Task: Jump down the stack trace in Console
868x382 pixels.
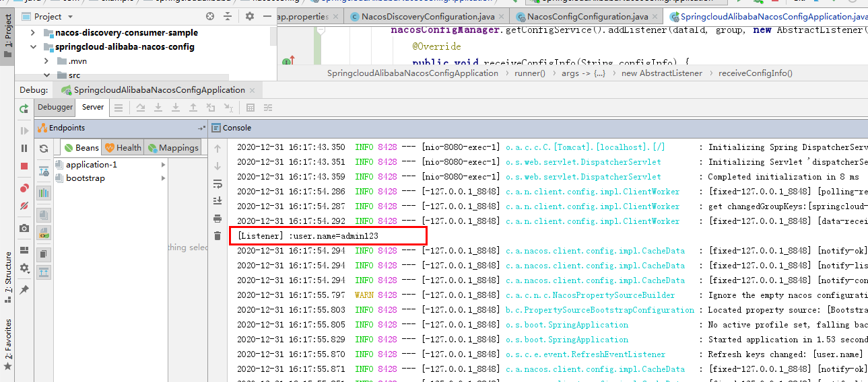Action: [x=218, y=166]
